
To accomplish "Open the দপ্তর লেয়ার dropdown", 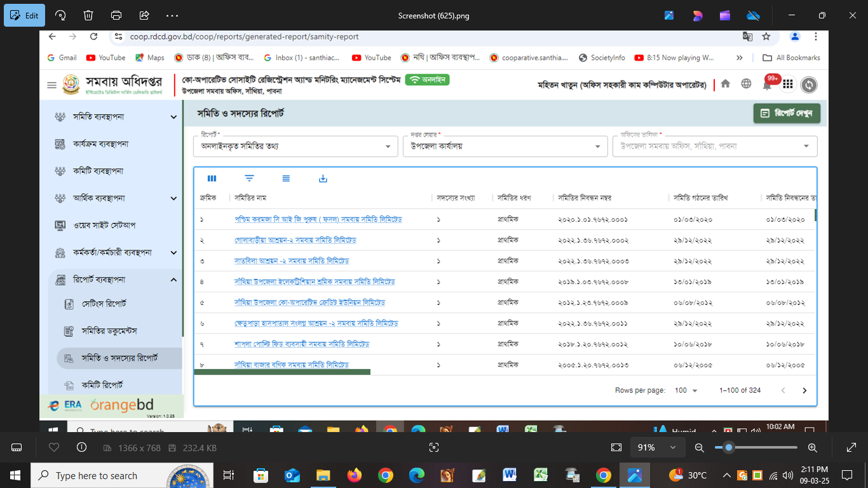I will [x=505, y=146].
